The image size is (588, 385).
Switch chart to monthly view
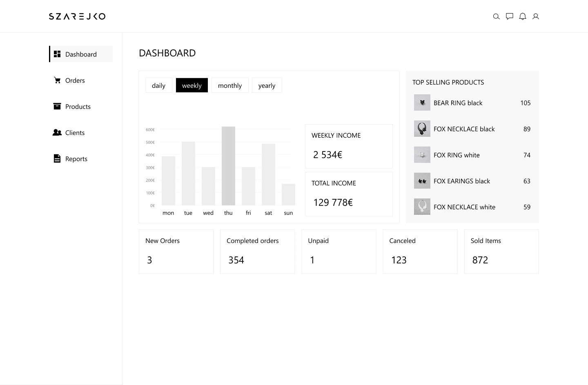tap(230, 85)
